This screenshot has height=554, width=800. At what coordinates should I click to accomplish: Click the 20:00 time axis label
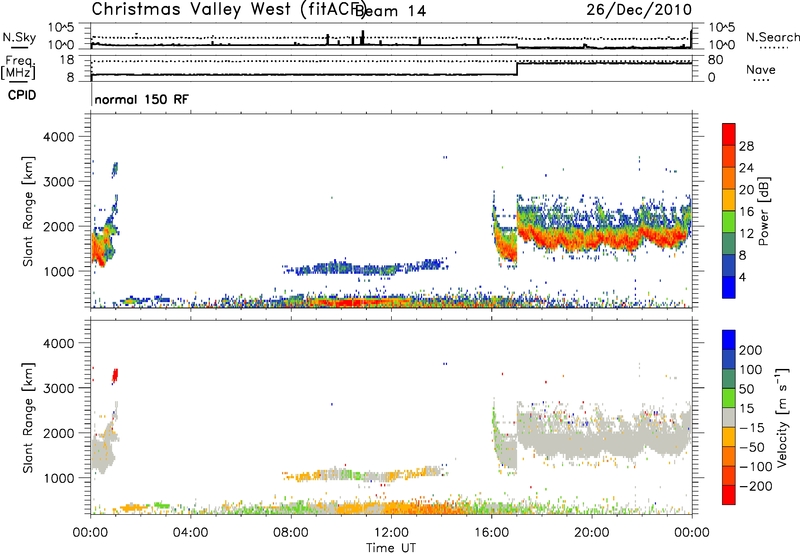591,533
